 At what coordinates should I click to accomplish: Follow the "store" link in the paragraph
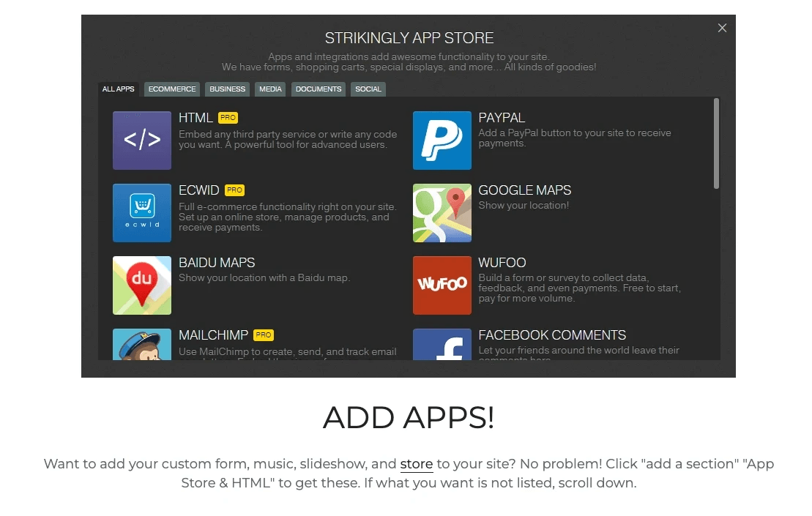point(417,464)
